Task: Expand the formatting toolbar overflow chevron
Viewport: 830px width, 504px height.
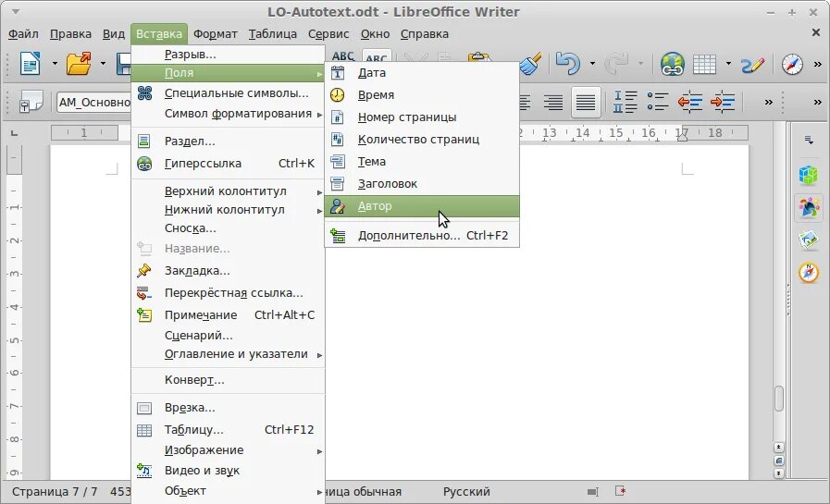Action: 768,102
